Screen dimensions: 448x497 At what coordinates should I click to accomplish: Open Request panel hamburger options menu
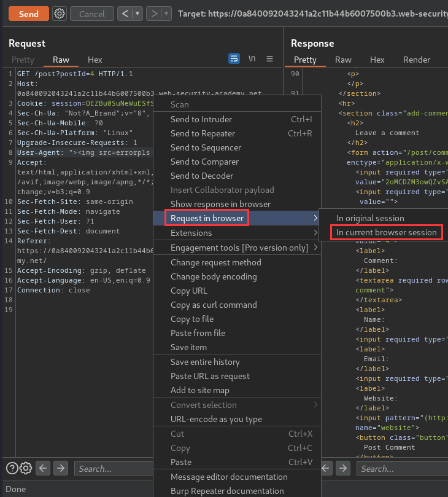coord(270,58)
